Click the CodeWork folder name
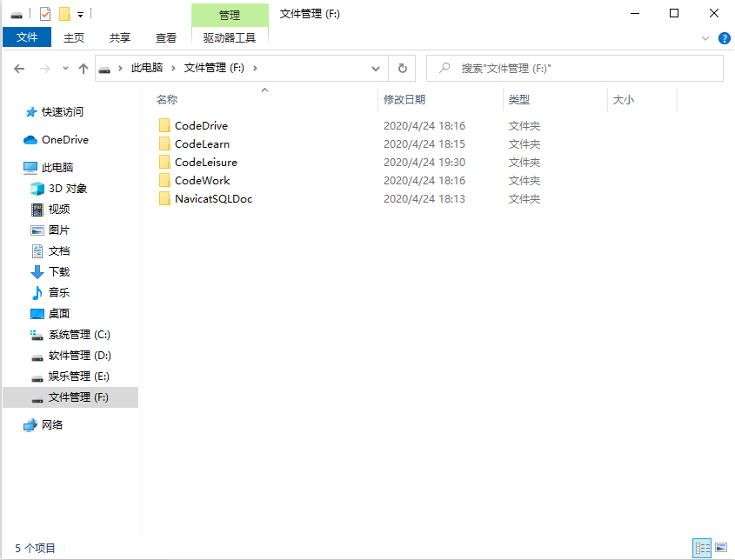 click(x=202, y=180)
